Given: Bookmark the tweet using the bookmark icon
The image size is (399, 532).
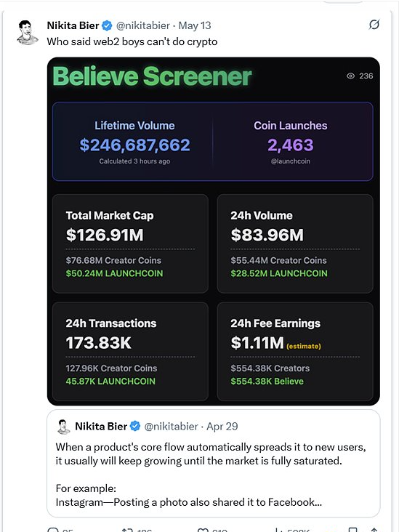Looking at the screenshot, I should point(353,530).
